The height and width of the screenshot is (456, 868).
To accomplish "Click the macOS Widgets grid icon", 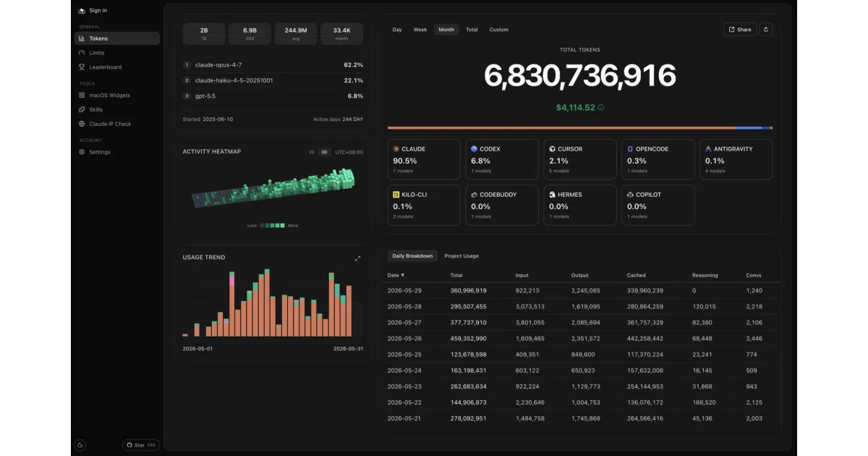I will 82,95.
